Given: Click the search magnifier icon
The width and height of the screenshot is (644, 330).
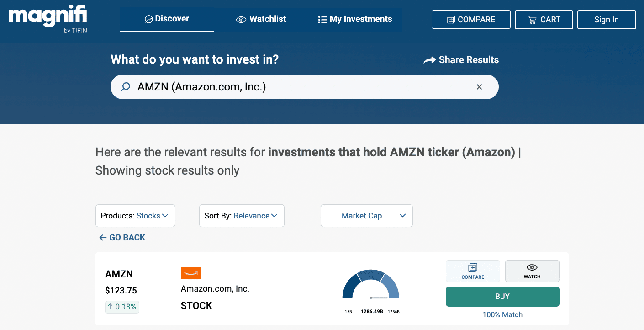Looking at the screenshot, I should [x=126, y=87].
